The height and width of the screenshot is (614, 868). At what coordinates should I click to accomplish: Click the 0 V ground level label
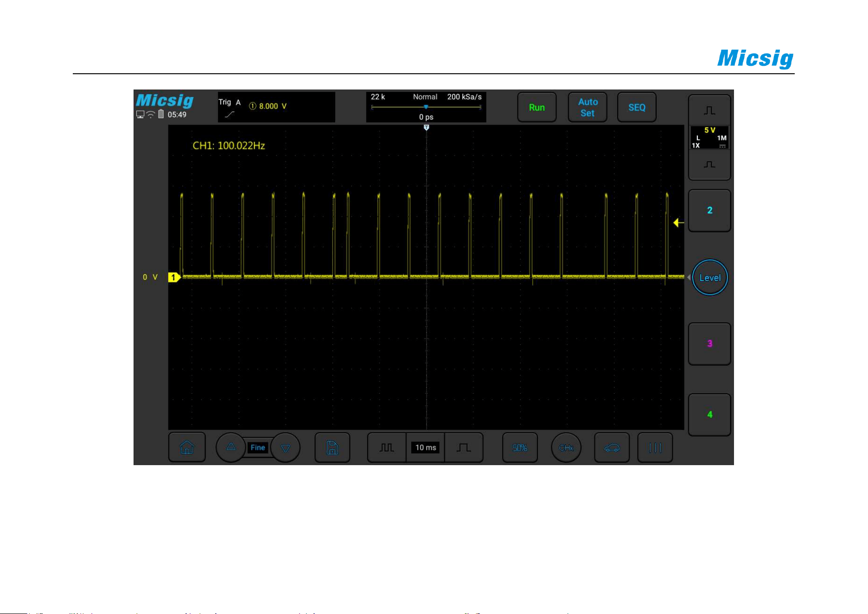[150, 277]
